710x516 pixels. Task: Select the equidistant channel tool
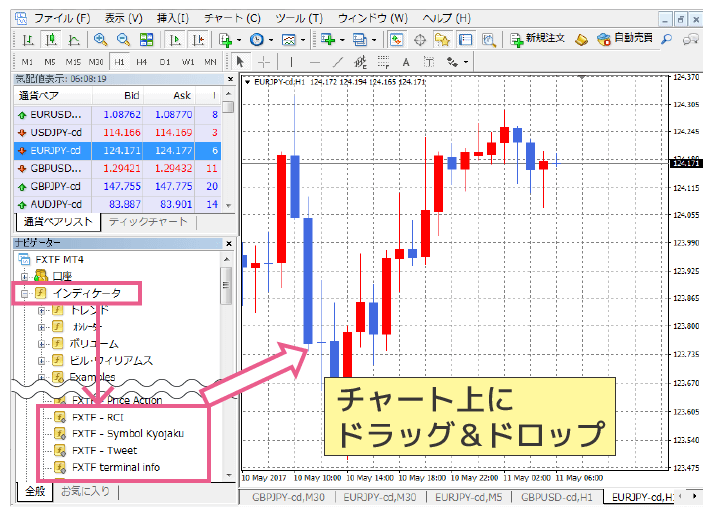click(360, 62)
